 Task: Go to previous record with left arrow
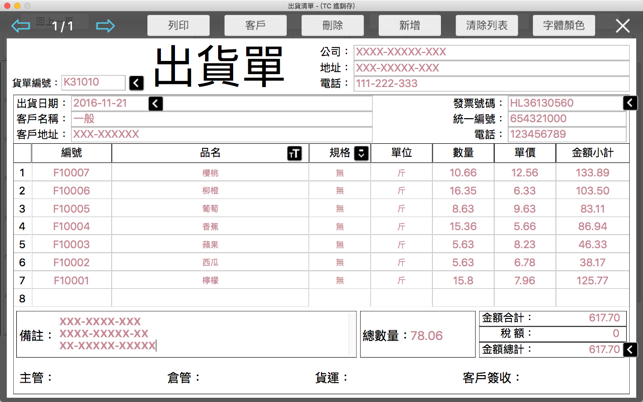pyautogui.click(x=21, y=26)
